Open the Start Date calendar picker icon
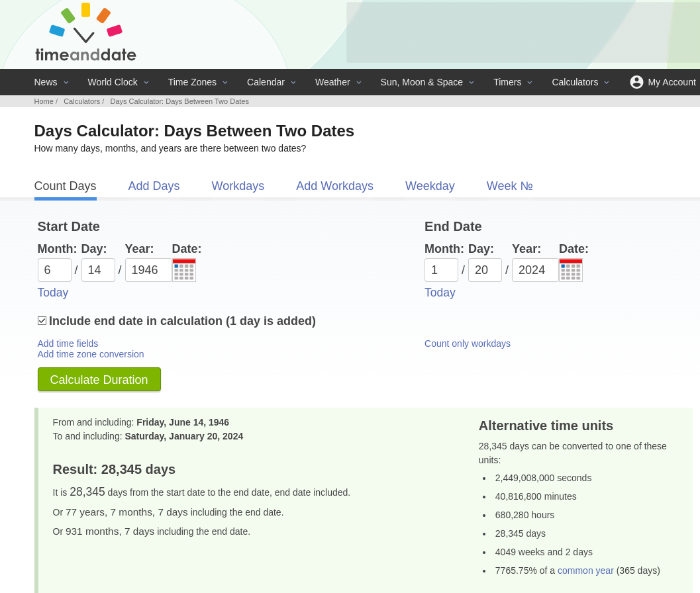 [184, 270]
